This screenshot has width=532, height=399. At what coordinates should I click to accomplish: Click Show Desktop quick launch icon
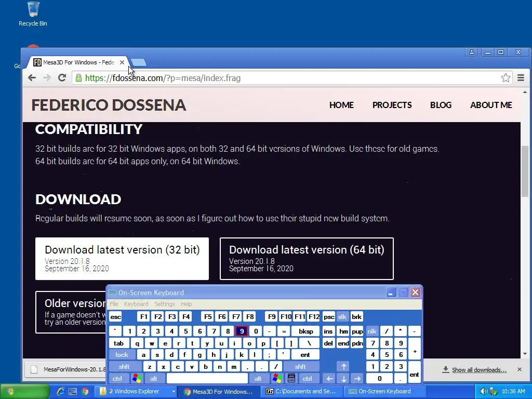click(73, 392)
